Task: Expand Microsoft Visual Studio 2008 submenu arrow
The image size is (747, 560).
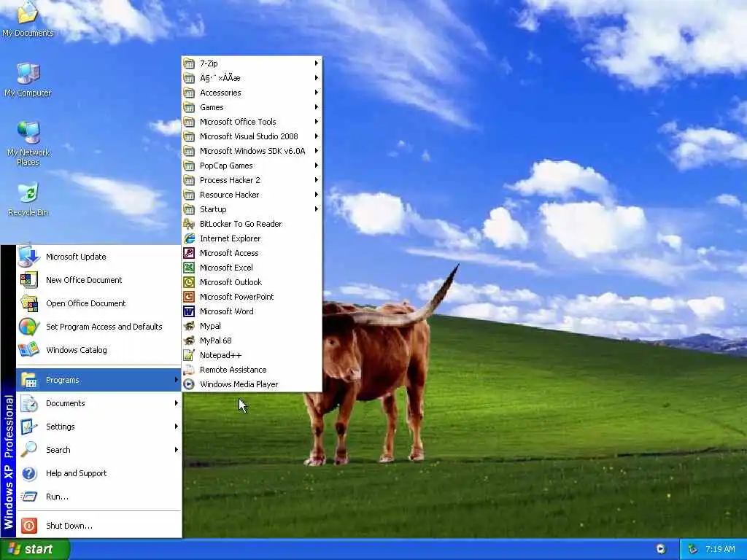Action: (317, 136)
